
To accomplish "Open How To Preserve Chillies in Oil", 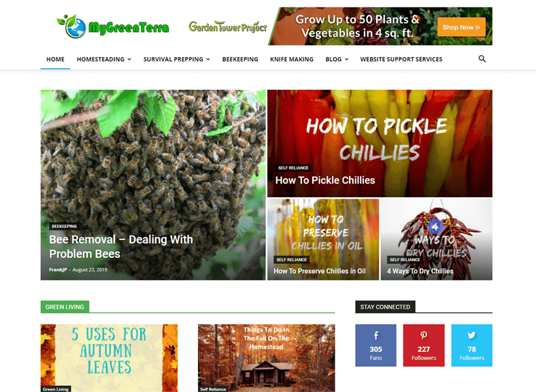I will coord(320,271).
